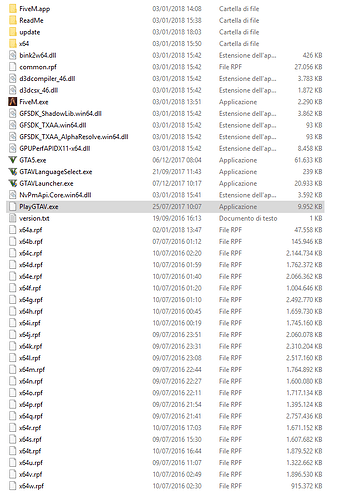Click the bink2w64.dll file icon
The height and width of the screenshot is (500, 364).
[12, 55]
